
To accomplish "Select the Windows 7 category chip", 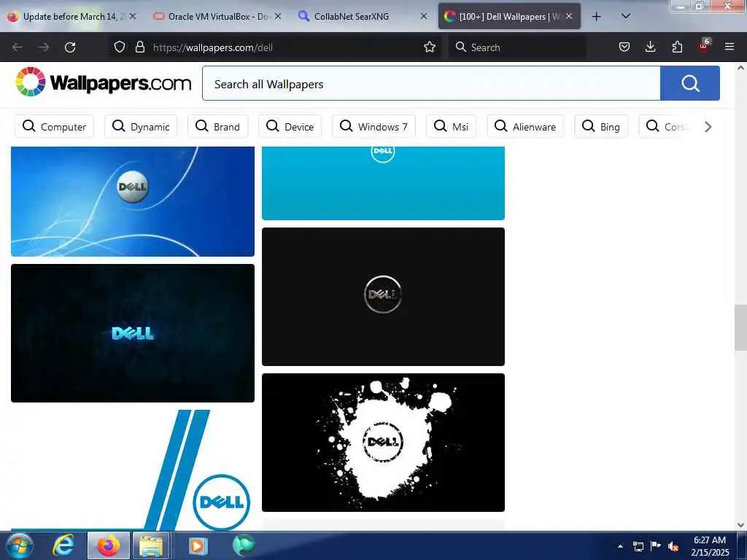I will 373,126.
